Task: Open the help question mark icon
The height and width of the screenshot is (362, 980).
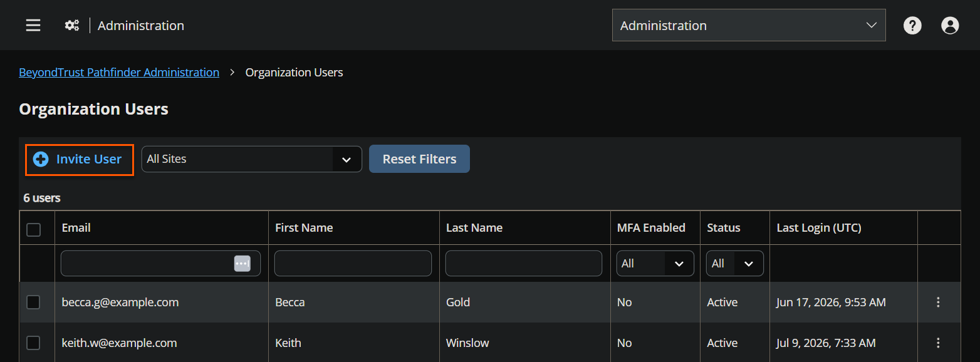Action: coord(912,26)
